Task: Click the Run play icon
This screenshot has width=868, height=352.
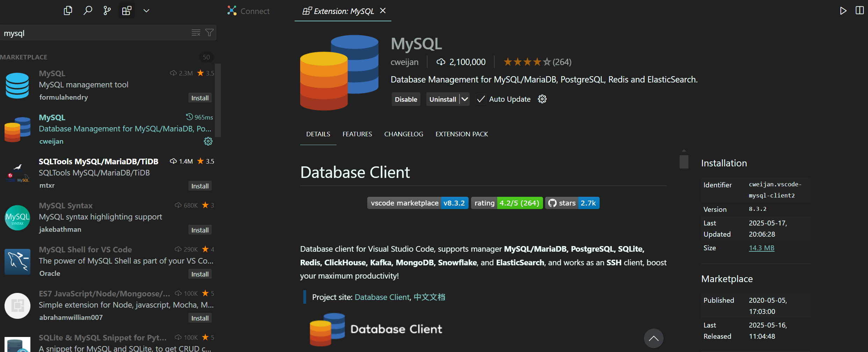Action: [843, 11]
